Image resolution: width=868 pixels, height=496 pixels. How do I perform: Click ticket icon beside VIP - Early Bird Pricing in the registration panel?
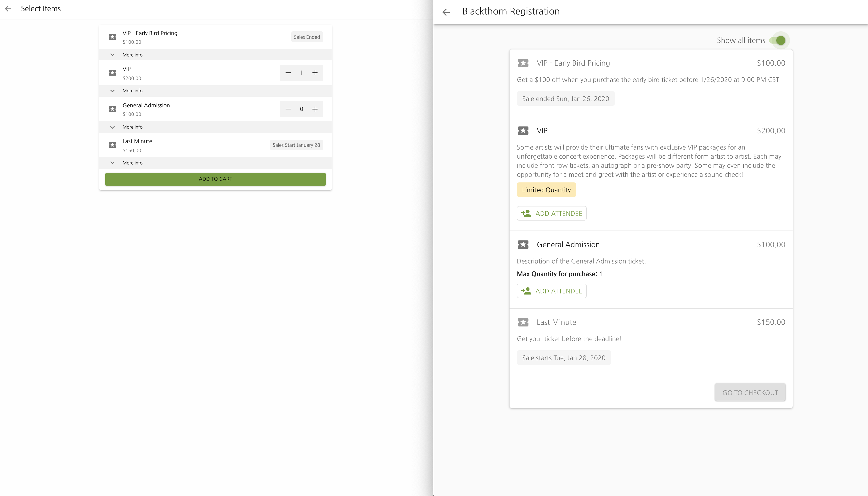tap(523, 63)
